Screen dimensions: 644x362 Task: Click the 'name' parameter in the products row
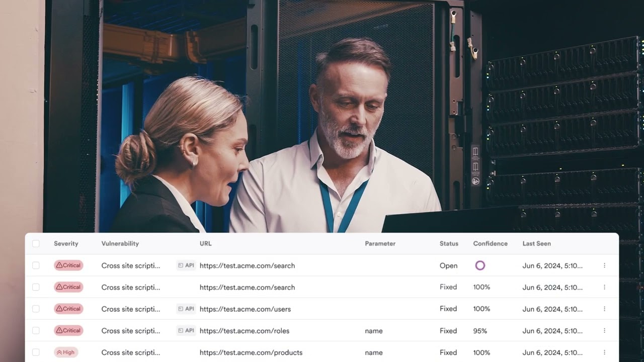374,352
